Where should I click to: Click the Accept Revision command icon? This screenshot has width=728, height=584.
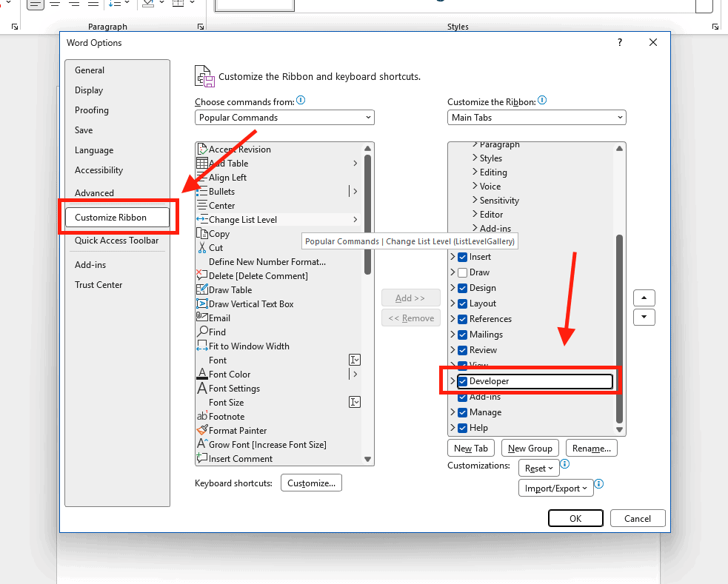coord(202,150)
